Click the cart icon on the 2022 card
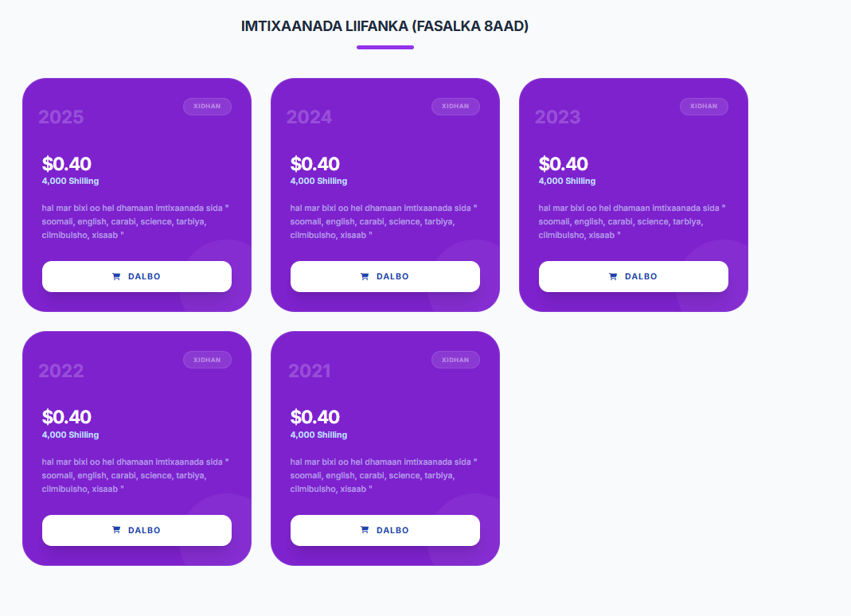 (x=116, y=530)
